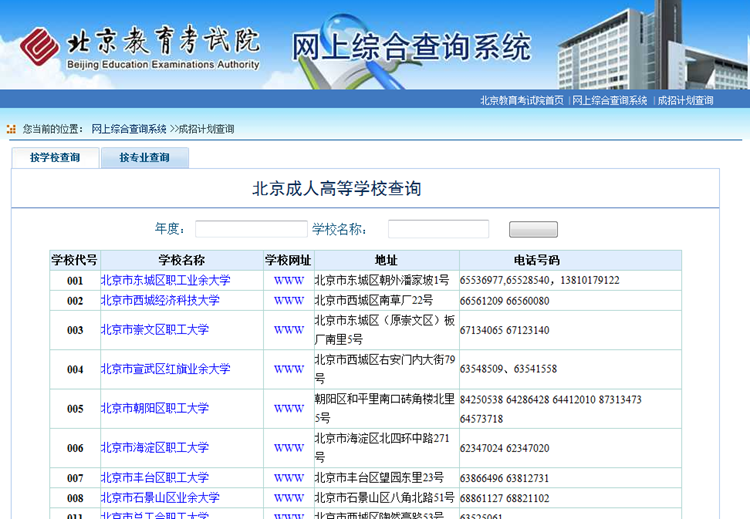Select phone number 63866496 63812731
This screenshot has height=519, width=750.
[x=505, y=478]
